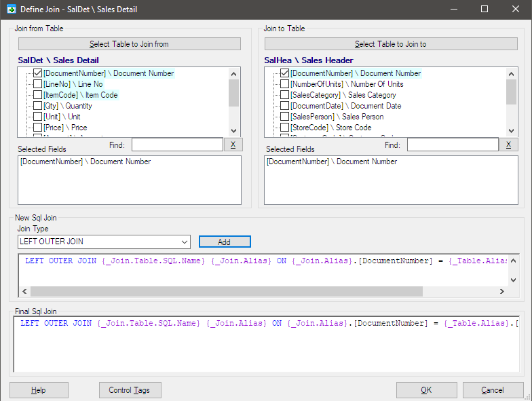Tick the ItemCode field checkbox

coord(38,95)
